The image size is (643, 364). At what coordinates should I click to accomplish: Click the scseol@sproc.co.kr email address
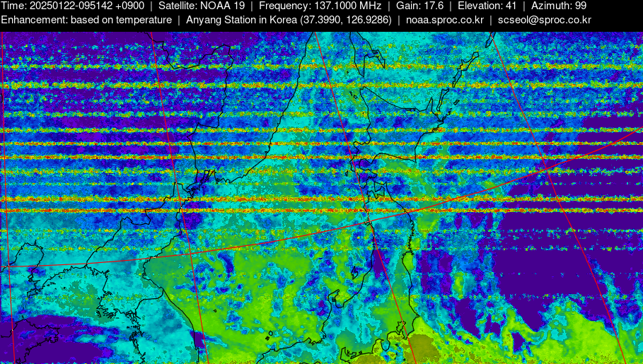coord(544,20)
